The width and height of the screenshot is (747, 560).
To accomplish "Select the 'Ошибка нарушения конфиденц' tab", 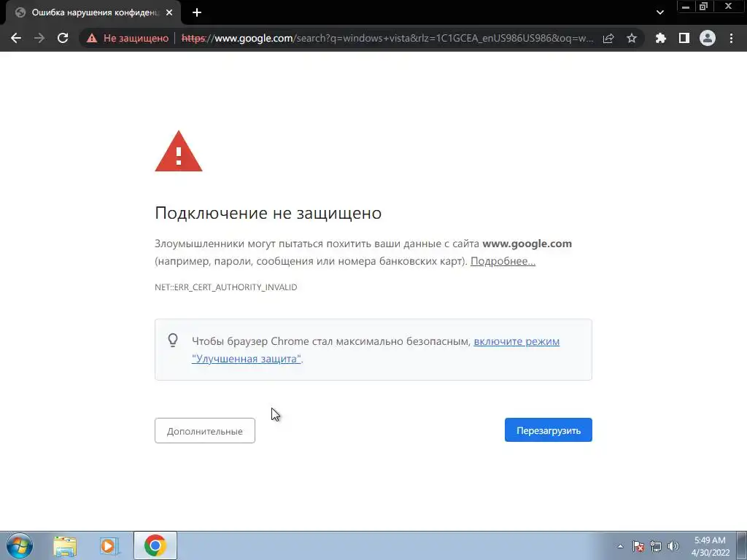I will point(93,13).
